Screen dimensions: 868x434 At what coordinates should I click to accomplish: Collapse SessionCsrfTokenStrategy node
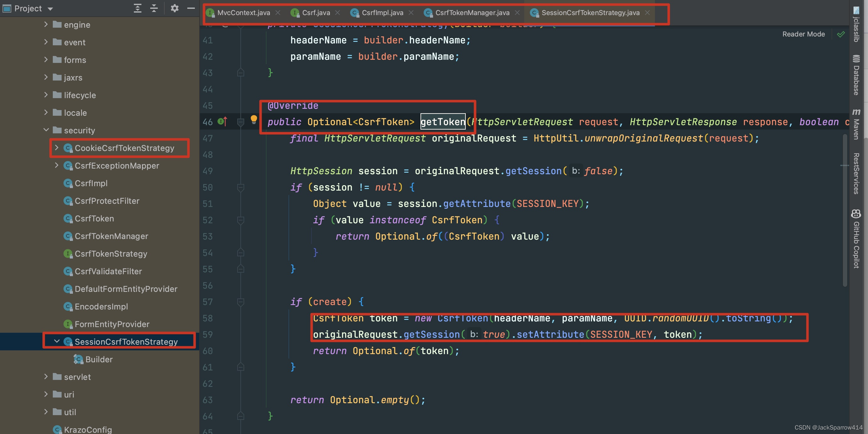(x=57, y=341)
